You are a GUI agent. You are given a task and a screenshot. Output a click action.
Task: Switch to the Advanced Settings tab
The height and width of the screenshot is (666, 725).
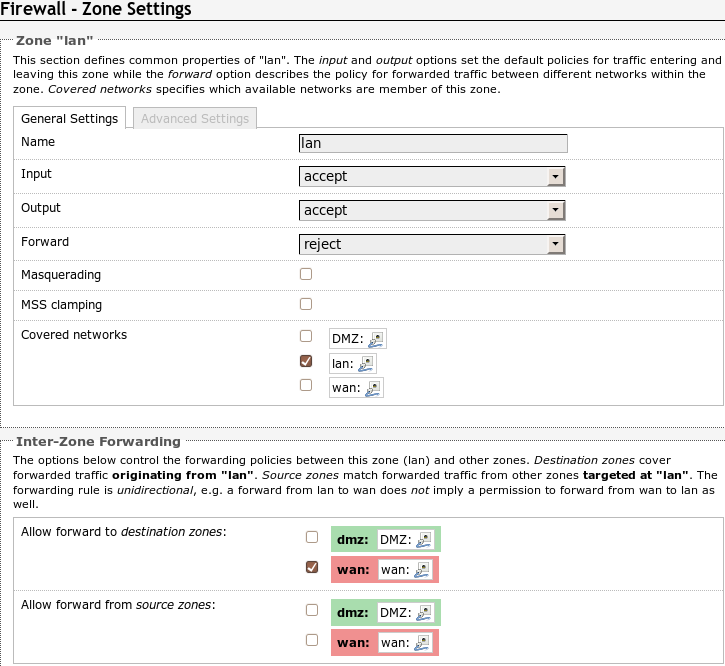pyautogui.click(x=195, y=119)
